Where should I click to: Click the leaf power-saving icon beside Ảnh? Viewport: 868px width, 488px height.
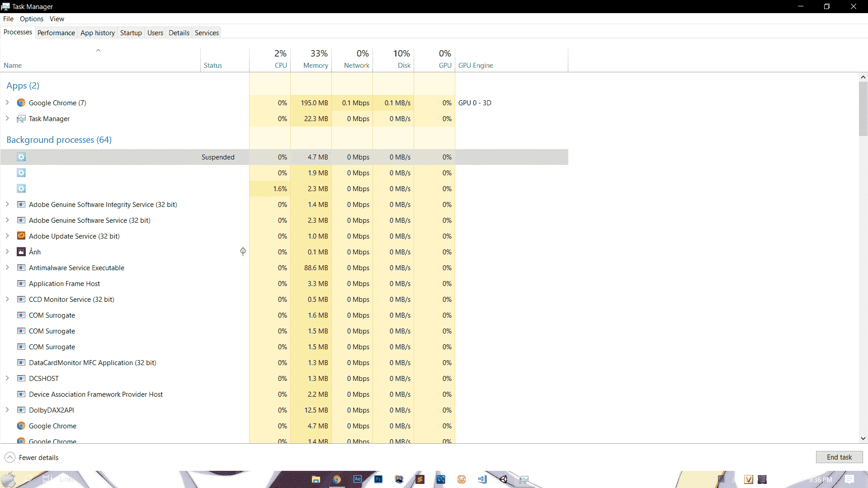(x=243, y=252)
